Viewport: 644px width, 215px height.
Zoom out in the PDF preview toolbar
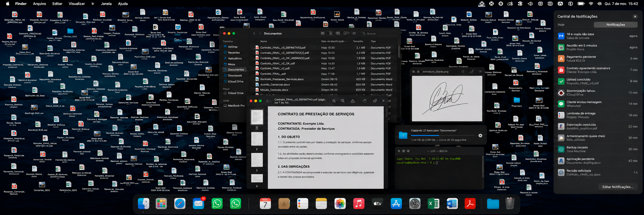tap(334, 101)
